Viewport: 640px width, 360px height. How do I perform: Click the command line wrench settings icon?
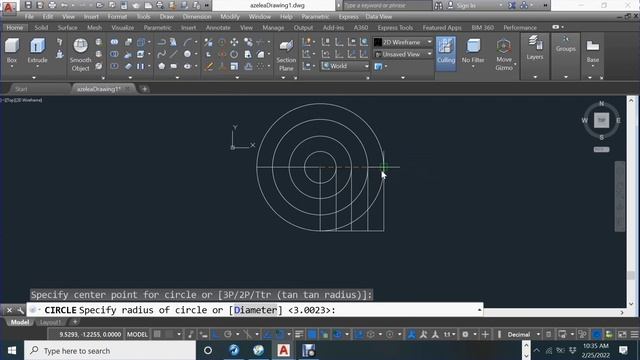pyautogui.click(x=20, y=311)
